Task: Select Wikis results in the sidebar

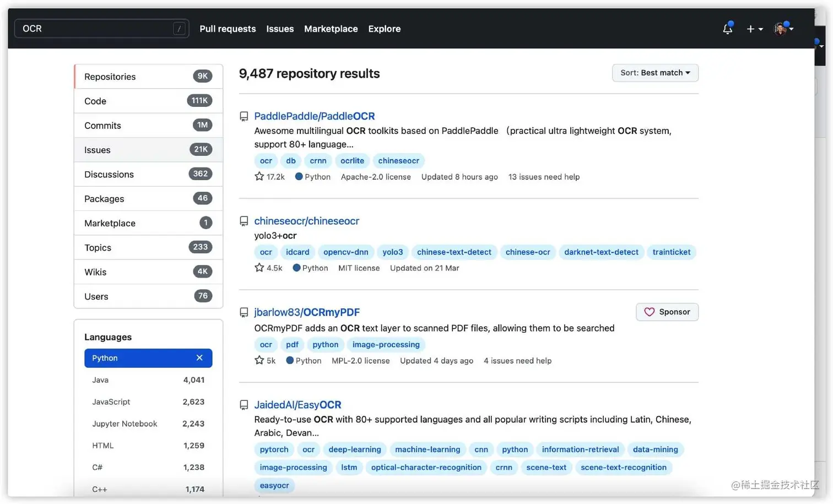Action: coord(148,272)
